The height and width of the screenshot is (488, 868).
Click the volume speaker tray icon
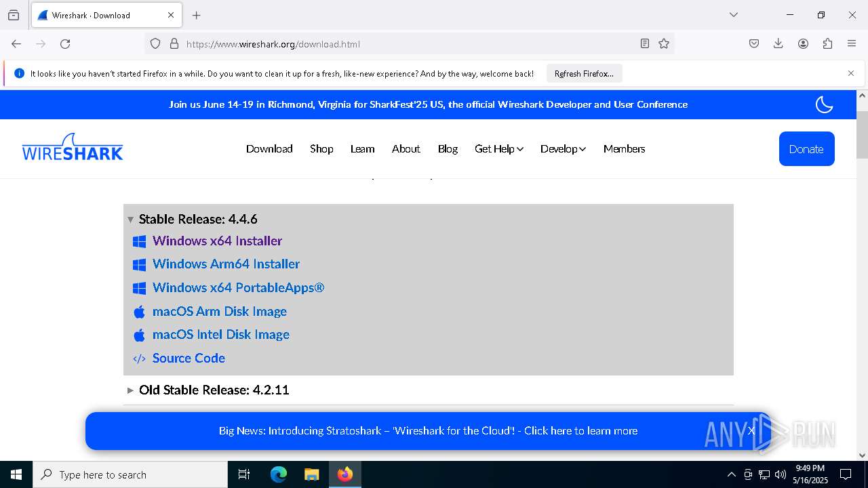tap(781, 474)
